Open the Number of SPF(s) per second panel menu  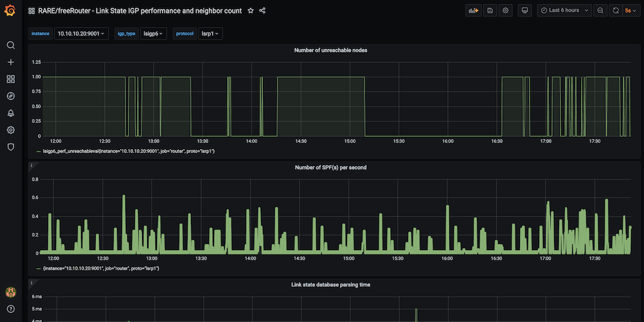[330, 167]
